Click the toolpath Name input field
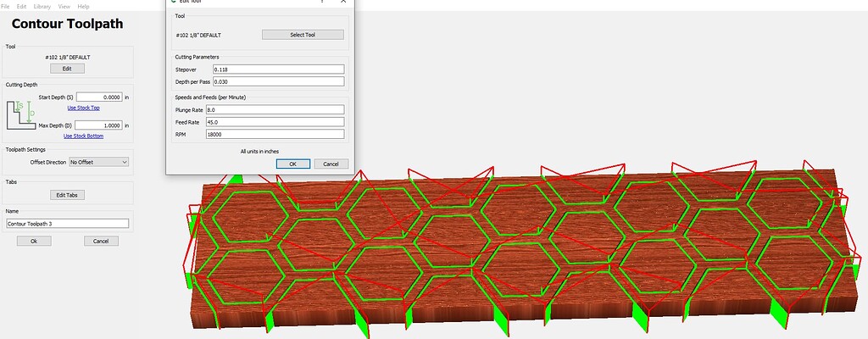Viewport: 868px width, 339px height. (68, 223)
